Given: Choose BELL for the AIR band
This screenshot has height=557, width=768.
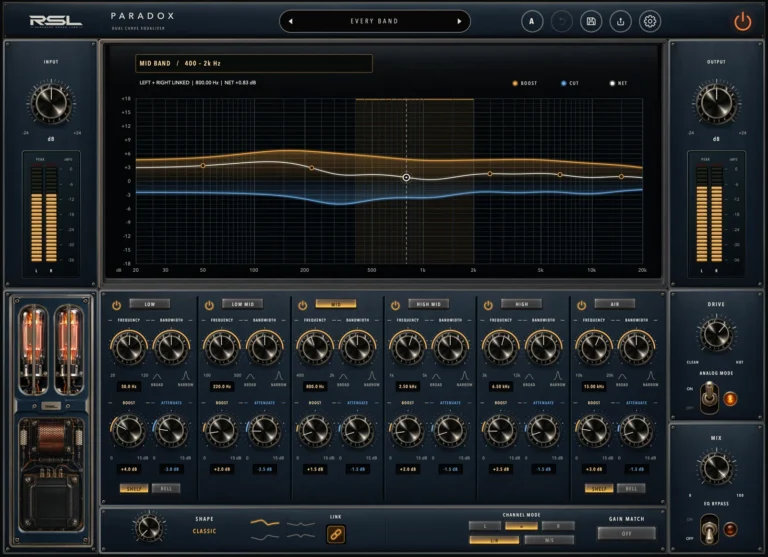Looking at the screenshot, I should coord(631,488).
